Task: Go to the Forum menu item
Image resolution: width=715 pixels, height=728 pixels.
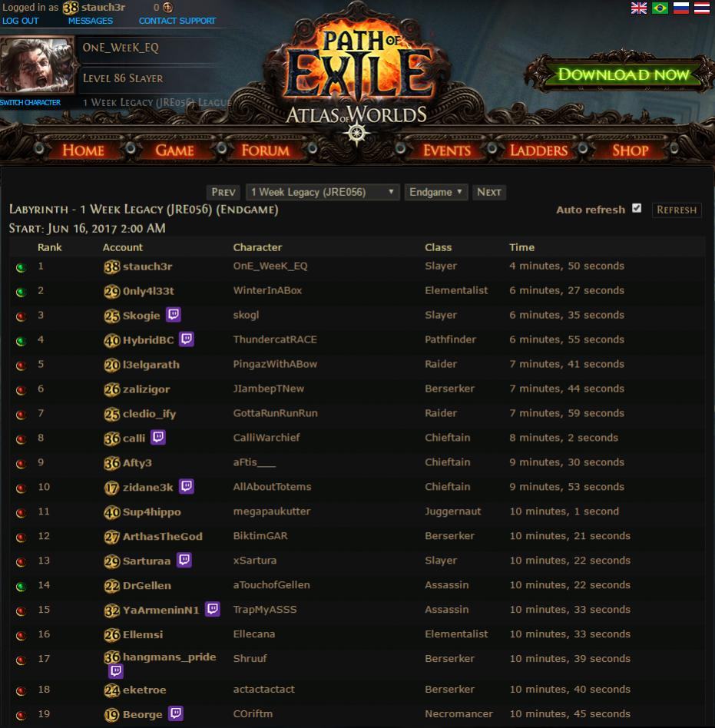Action: [x=265, y=151]
